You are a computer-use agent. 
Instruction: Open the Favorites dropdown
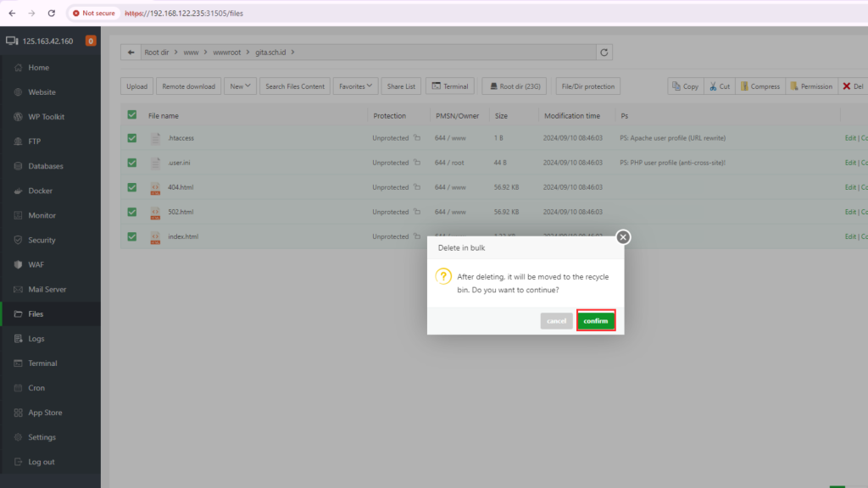point(356,86)
